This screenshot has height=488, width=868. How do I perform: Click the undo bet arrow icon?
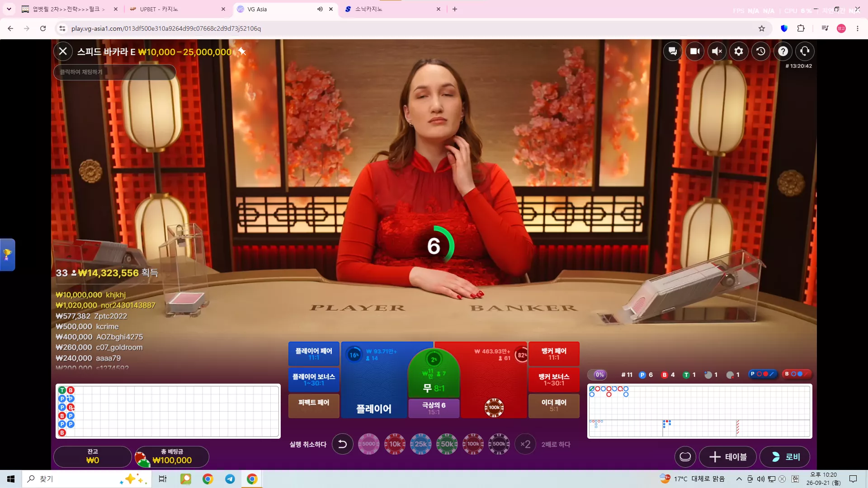tap(343, 444)
